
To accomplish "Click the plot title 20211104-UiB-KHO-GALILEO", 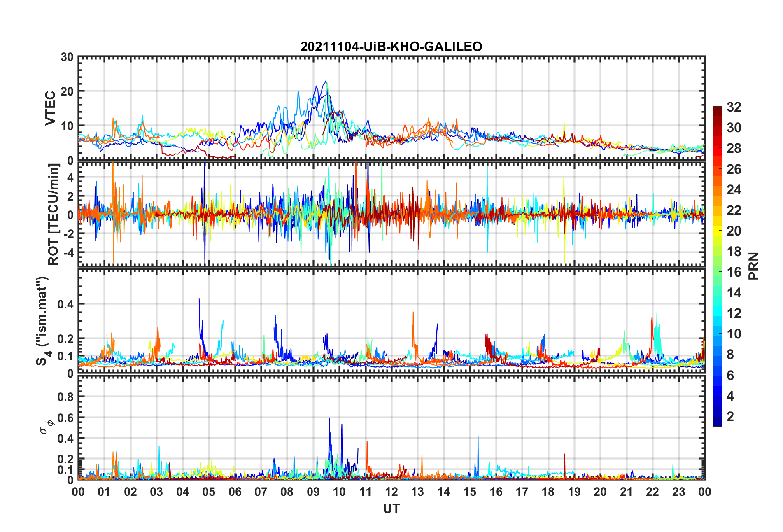I will [x=391, y=47].
